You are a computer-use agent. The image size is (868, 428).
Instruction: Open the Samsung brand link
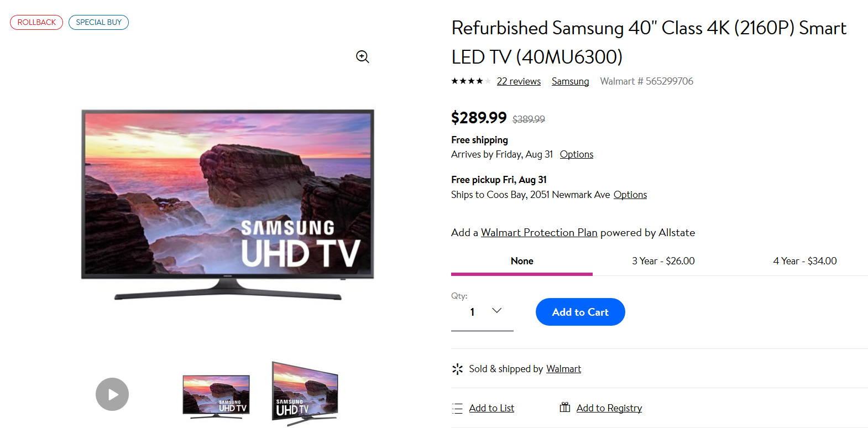pyautogui.click(x=570, y=81)
